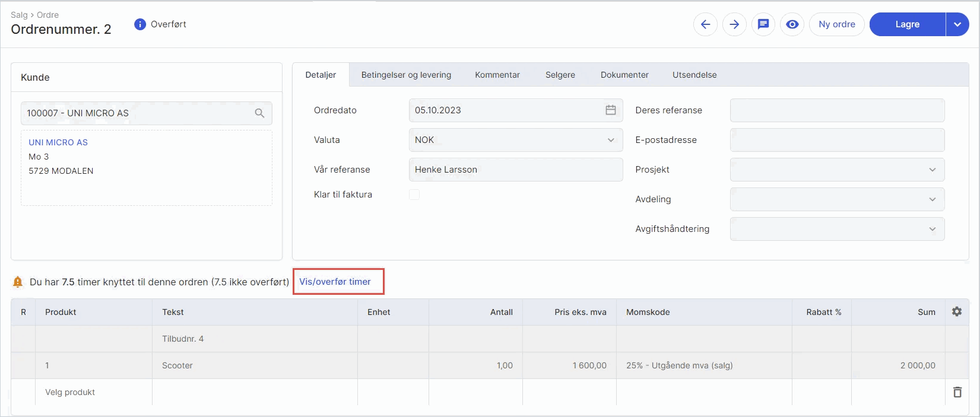Open the calendar picker for Ordredato
980x417 pixels.
coord(611,110)
